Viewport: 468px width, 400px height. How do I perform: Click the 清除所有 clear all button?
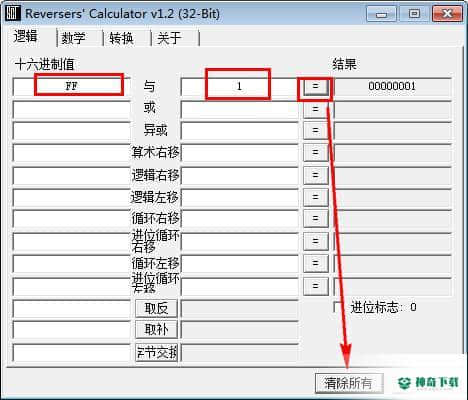(349, 383)
